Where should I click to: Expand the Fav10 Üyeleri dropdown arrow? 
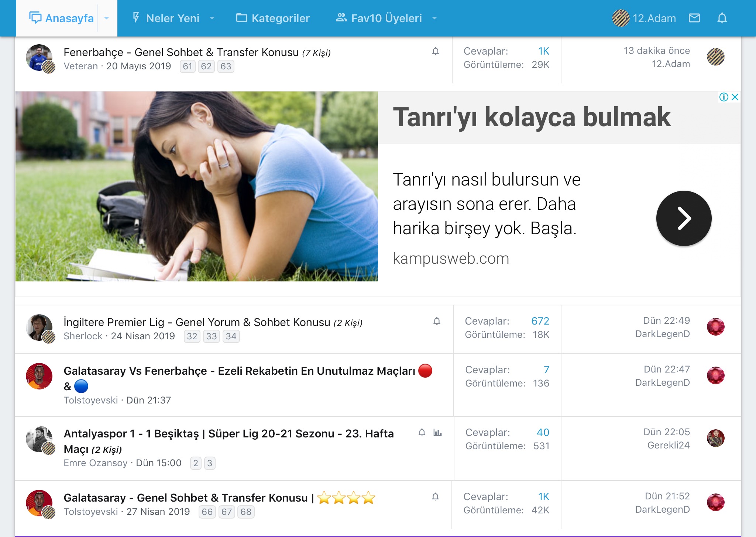point(434,18)
